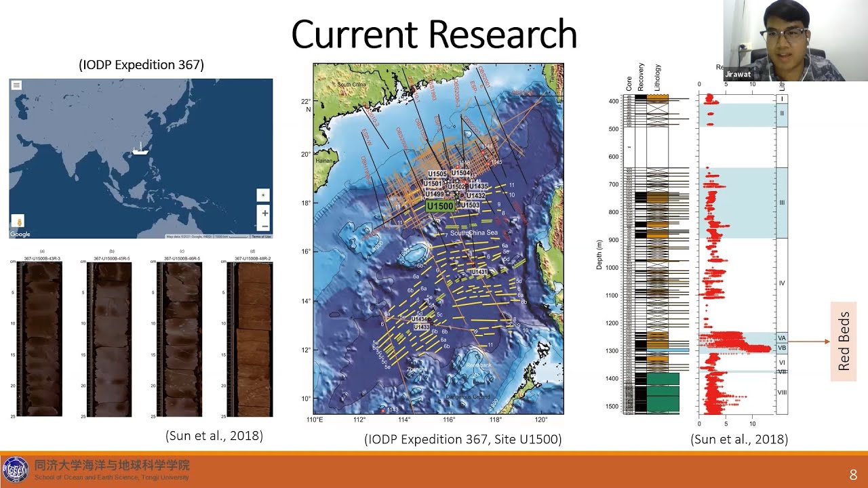
Task: Click the map zoom in plus button
Action: [264, 213]
